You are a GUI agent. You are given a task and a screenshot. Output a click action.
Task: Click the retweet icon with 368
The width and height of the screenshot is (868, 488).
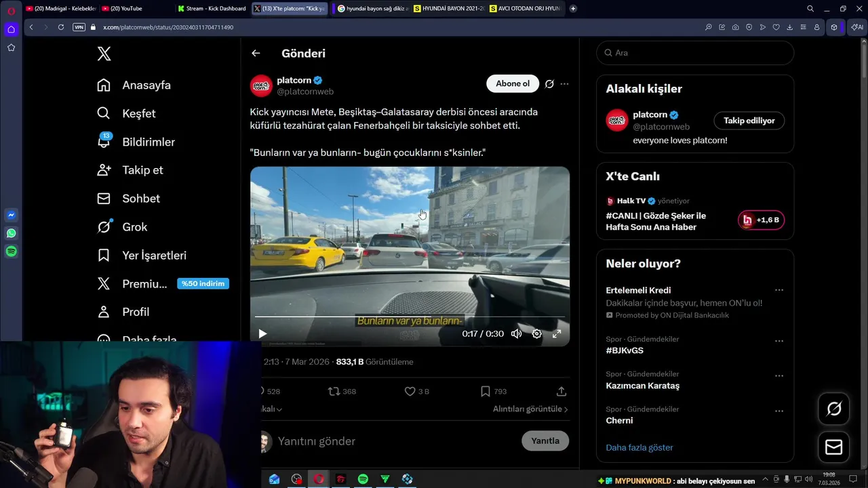[x=334, y=391]
